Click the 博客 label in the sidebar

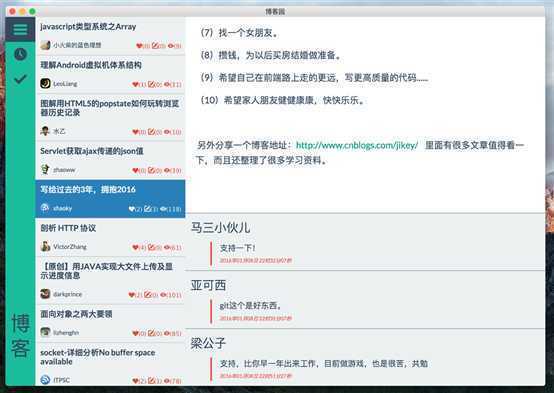point(20,336)
